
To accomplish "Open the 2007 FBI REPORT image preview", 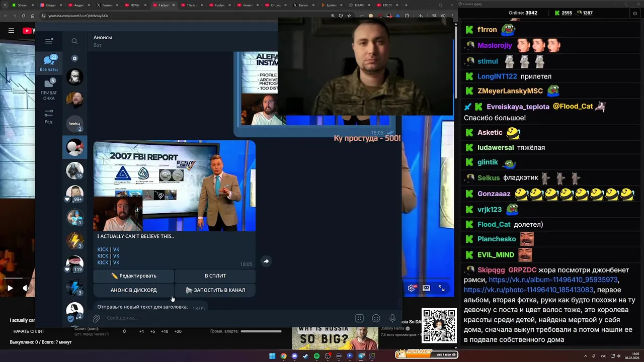I will 174,186.
